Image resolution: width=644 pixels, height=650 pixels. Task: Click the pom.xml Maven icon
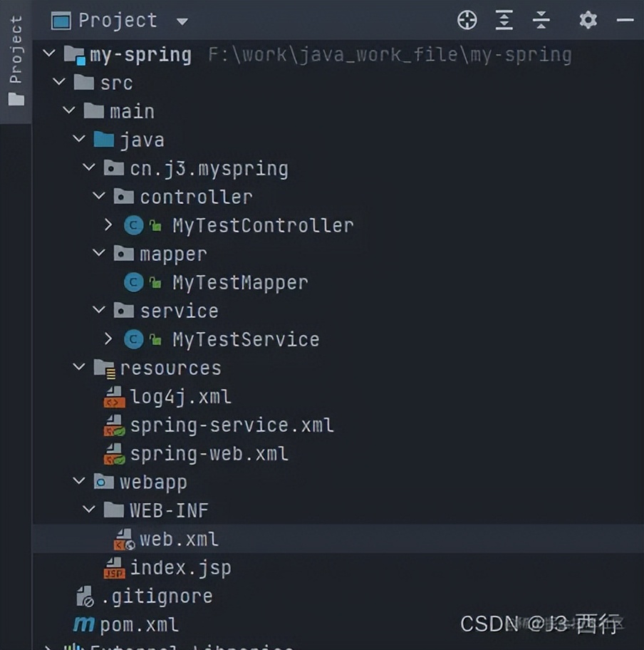[x=84, y=625]
